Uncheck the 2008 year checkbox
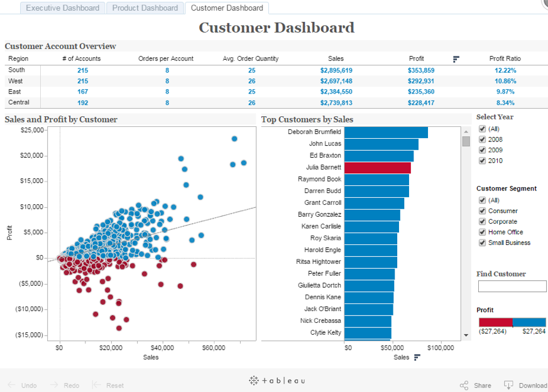The width and height of the screenshot is (548, 392). pyautogui.click(x=483, y=139)
